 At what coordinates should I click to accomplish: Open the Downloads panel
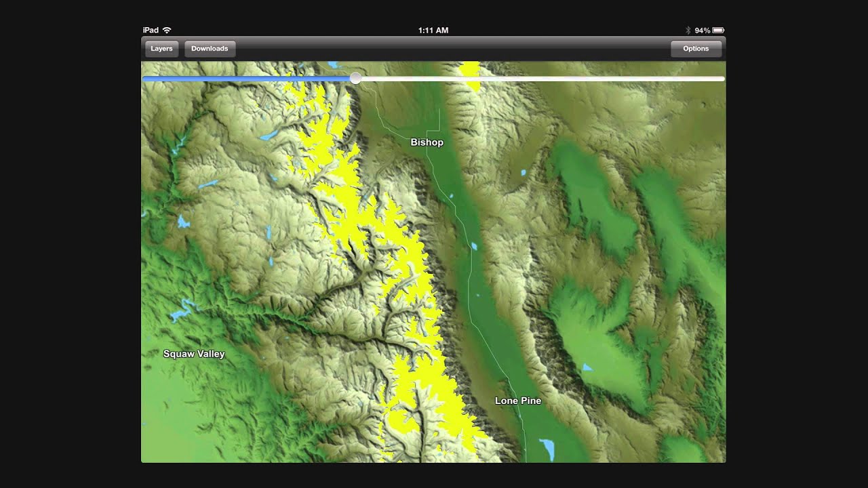tap(210, 49)
